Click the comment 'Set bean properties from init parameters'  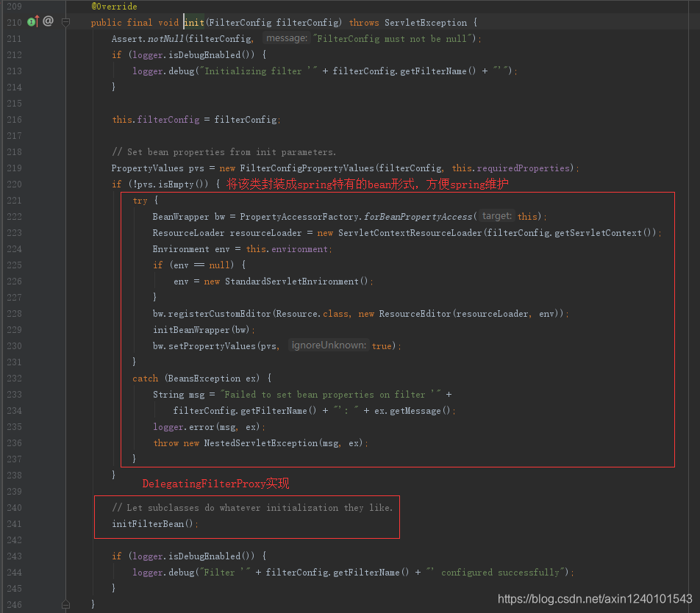point(224,152)
